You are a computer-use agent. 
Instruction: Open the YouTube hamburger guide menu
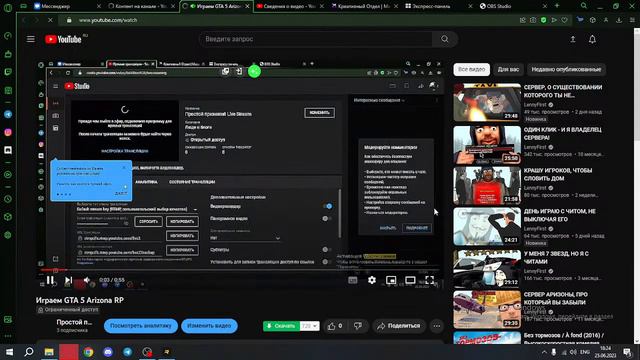(x=31, y=39)
